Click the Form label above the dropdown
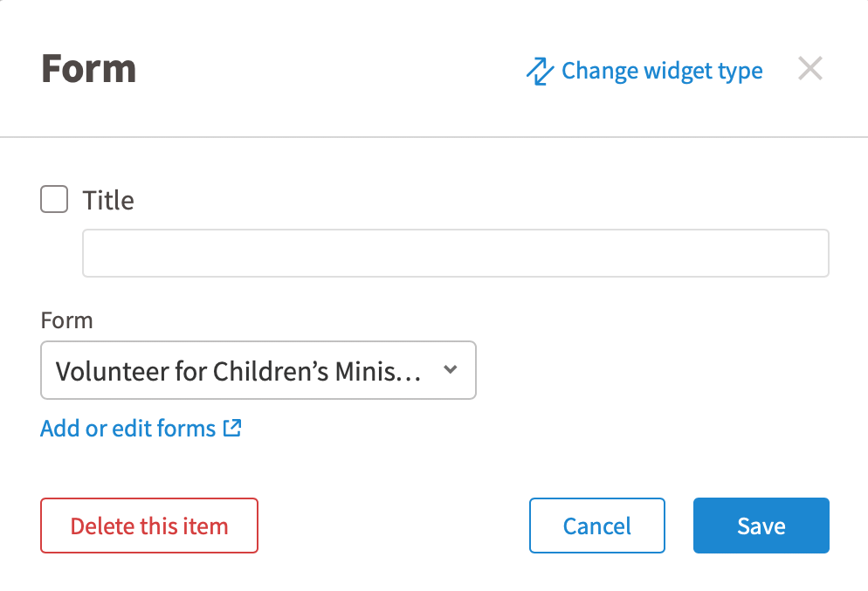868x591 pixels. point(66,320)
